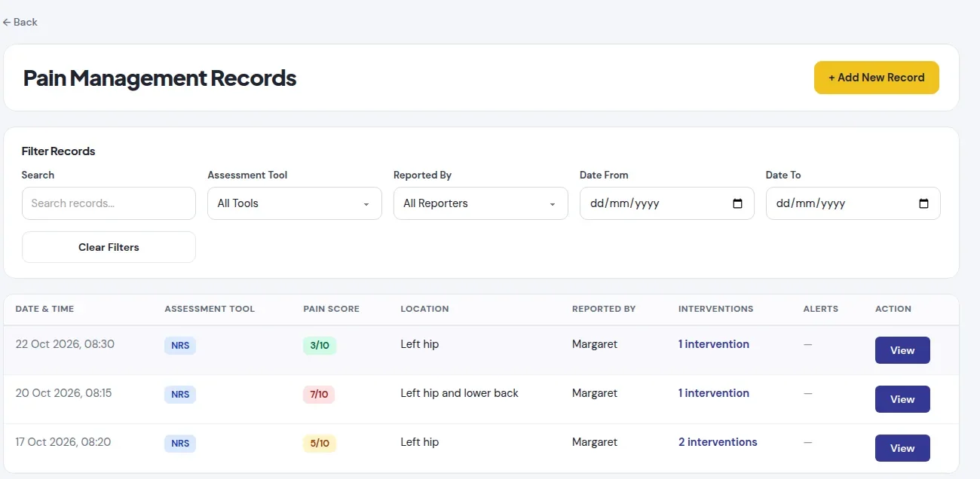Click the Filter Records heading
Image resolution: width=980 pixels, height=479 pixels.
58,151
